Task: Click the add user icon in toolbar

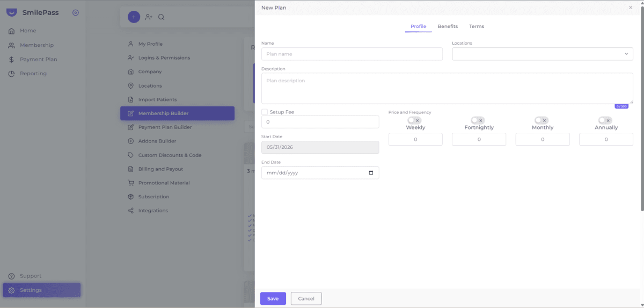Action: (x=149, y=17)
